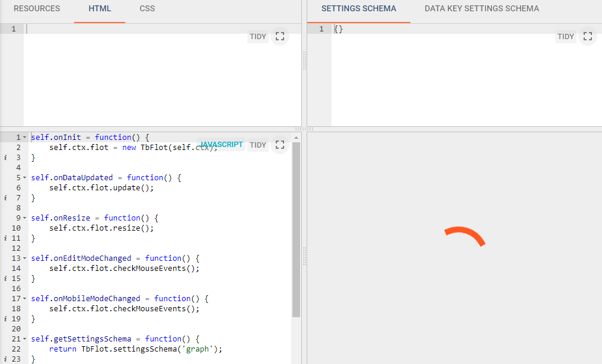This screenshot has width=602, height=364.
Task: Expand the HTML editor to fullscreen
Action: click(279, 36)
